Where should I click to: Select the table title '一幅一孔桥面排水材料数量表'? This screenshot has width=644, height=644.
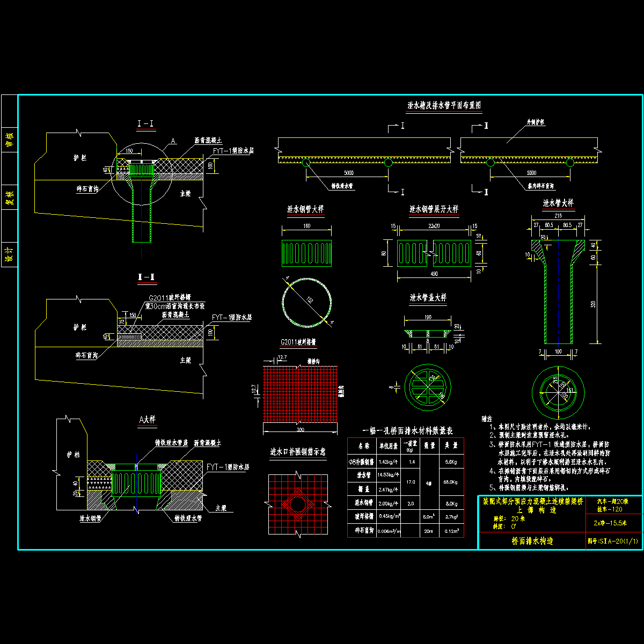(408, 430)
